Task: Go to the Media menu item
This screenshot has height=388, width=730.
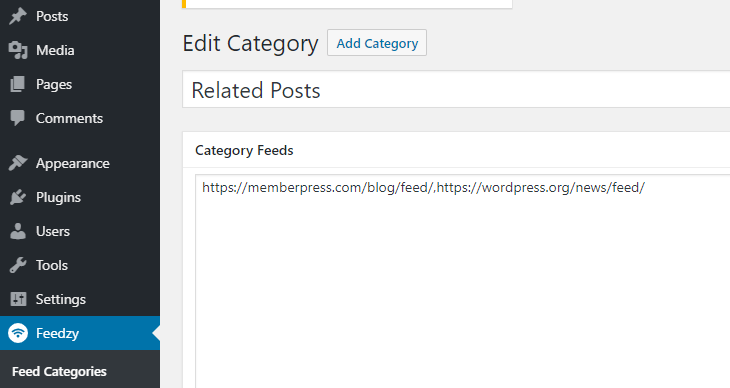Action: point(55,50)
